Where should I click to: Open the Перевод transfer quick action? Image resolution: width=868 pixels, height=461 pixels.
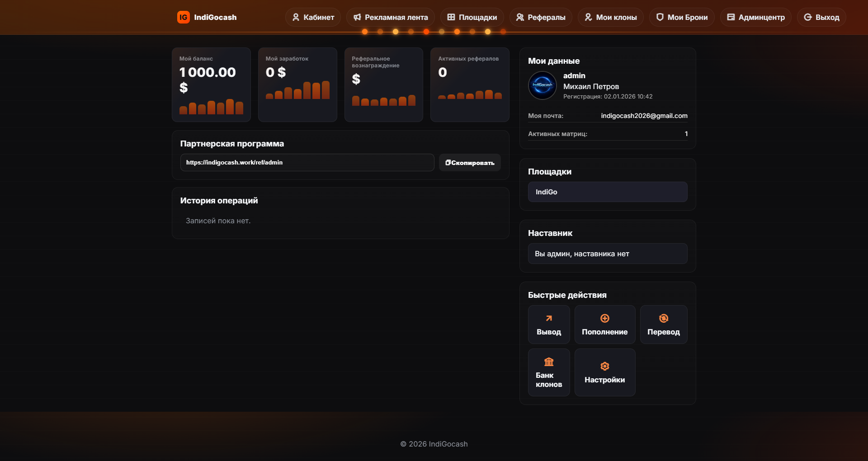click(663, 325)
